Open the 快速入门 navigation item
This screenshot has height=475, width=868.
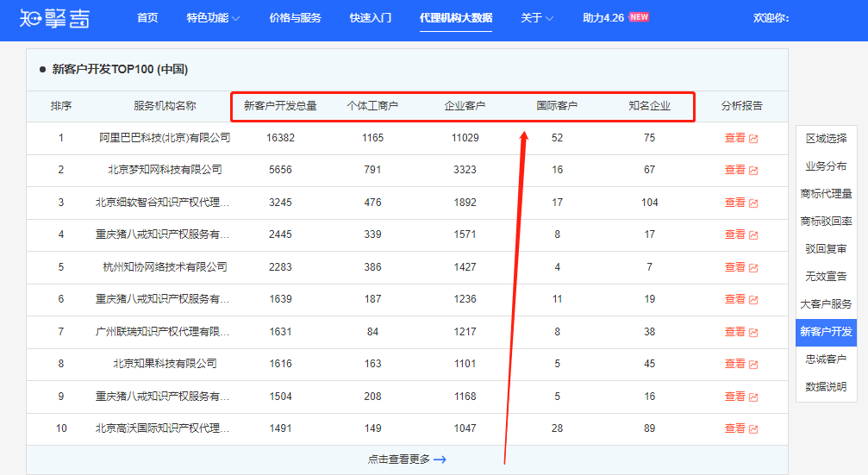click(371, 18)
